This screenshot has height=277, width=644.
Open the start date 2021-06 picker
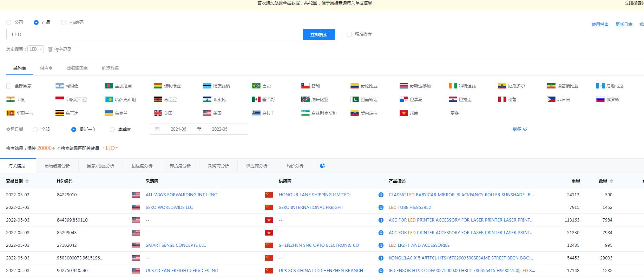[x=178, y=129]
